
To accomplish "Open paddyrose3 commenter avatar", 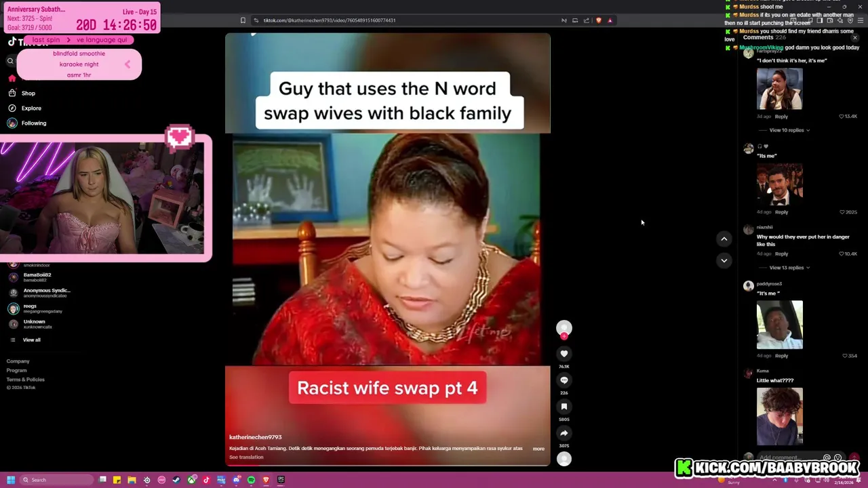I will click(x=748, y=286).
